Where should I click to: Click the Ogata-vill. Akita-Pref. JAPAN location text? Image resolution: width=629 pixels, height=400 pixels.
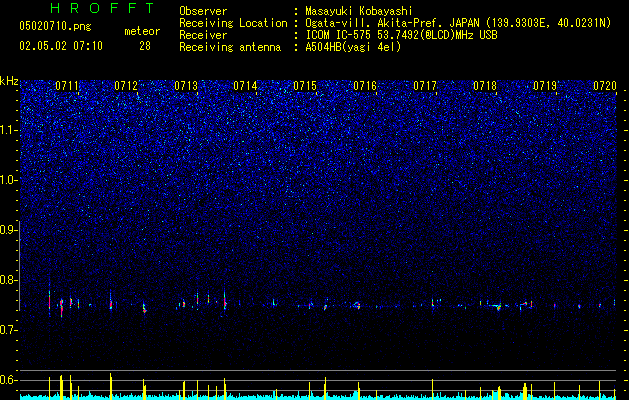458,23
